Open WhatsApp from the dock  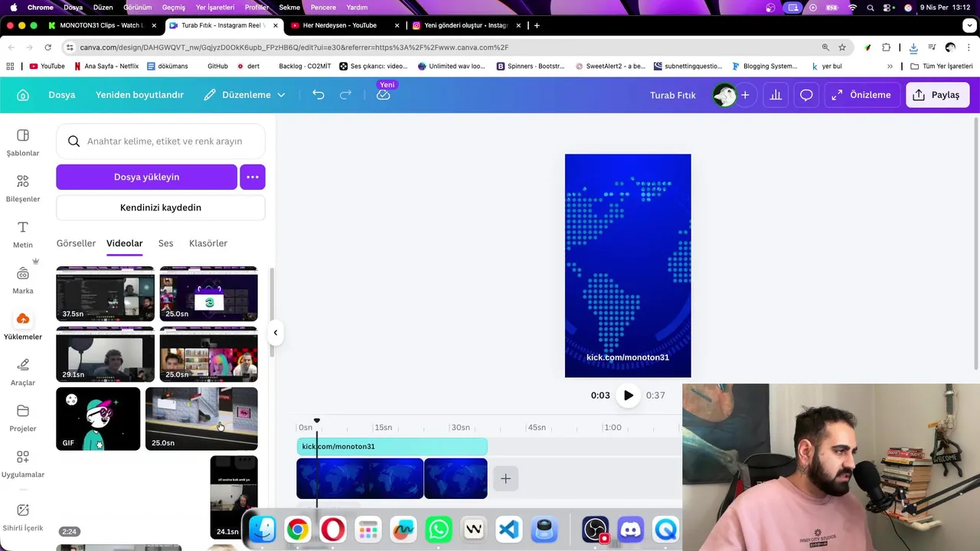[439, 530]
